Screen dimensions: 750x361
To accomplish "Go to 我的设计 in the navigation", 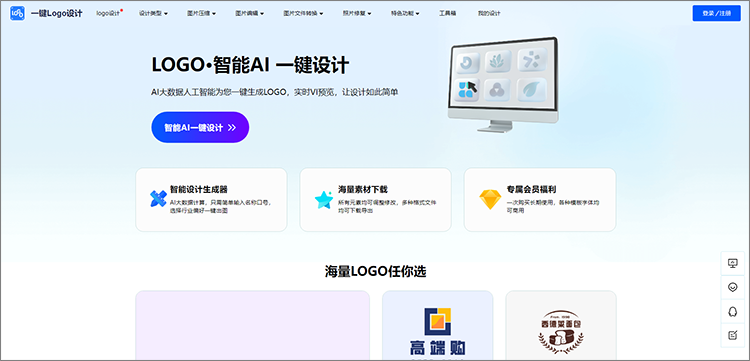I will click(489, 13).
